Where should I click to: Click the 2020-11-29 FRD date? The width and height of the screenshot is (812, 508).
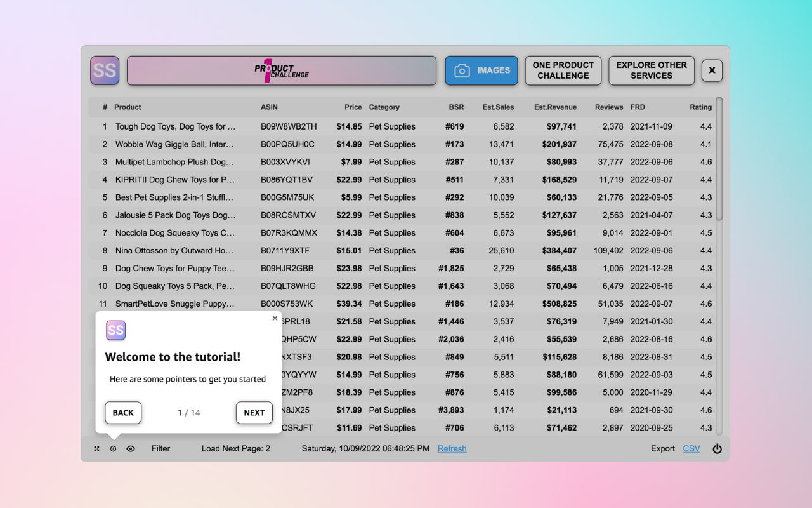click(x=652, y=393)
